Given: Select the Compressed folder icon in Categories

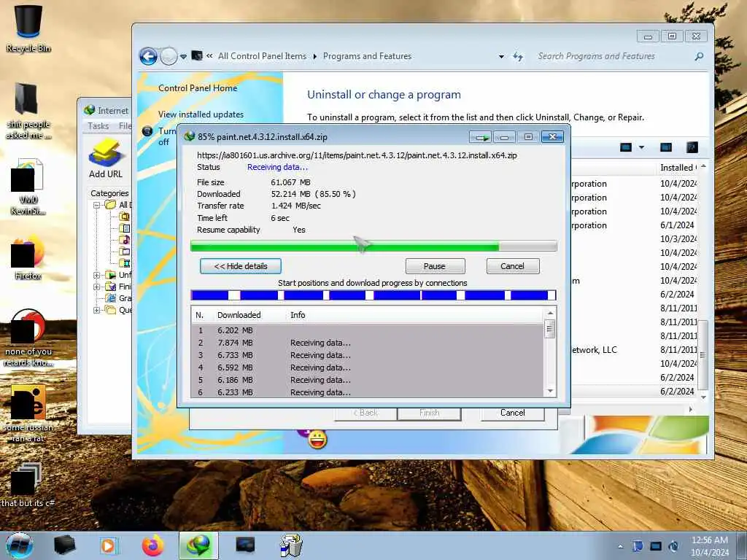Looking at the screenshot, I should [124, 216].
